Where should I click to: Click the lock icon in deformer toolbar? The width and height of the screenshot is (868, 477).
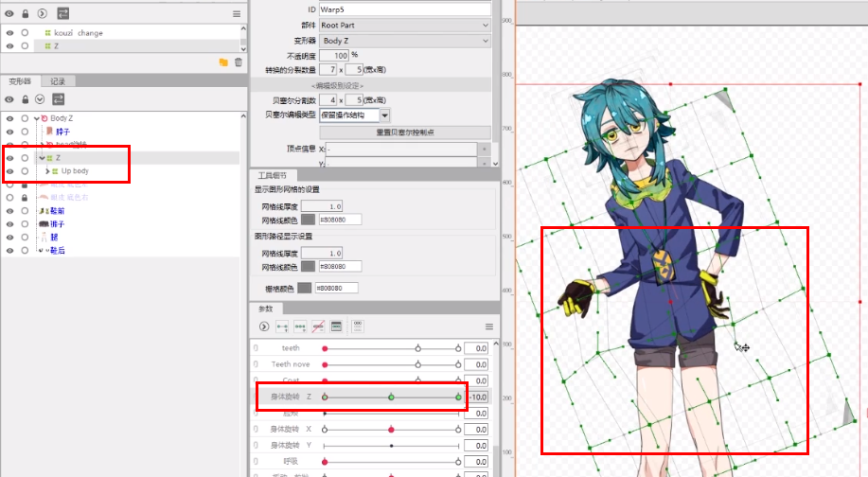(x=25, y=99)
